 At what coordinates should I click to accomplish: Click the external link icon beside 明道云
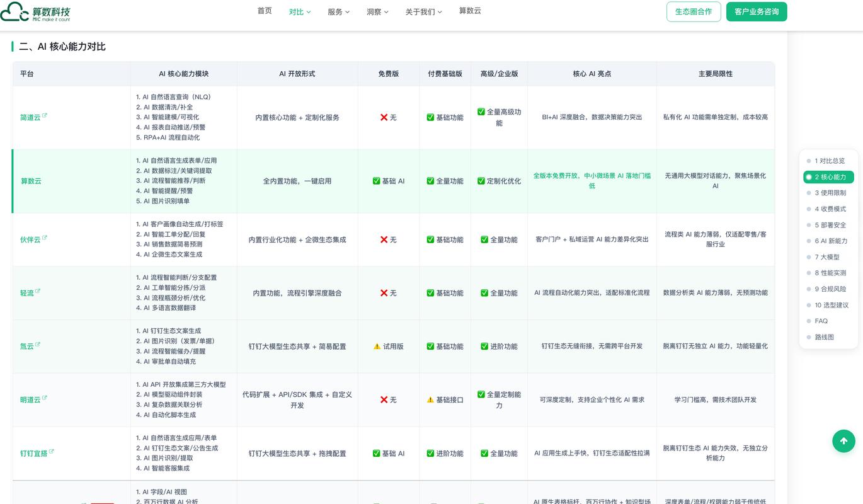(x=45, y=398)
